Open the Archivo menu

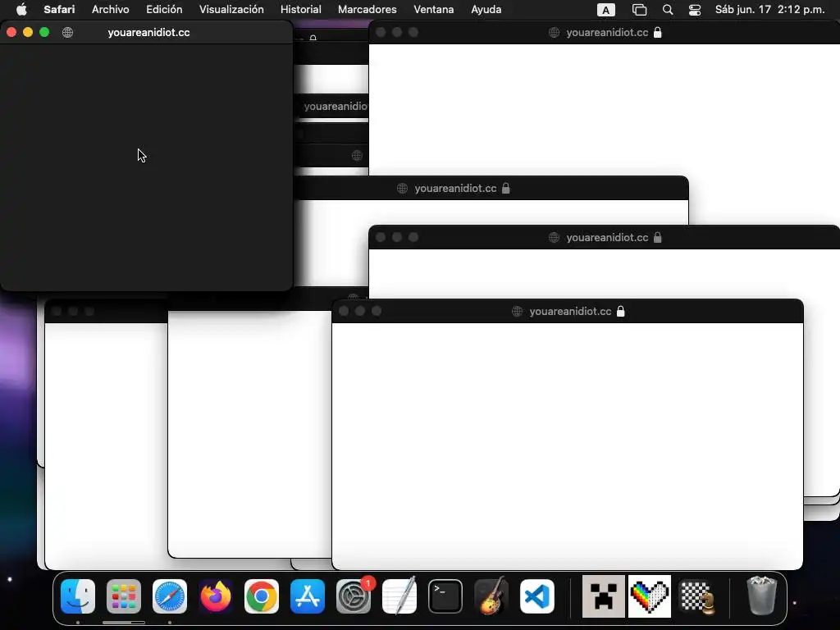click(111, 10)
